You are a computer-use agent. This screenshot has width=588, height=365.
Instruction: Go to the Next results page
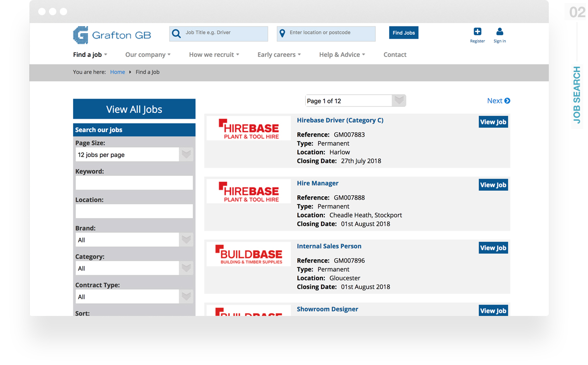(x=498, y=101)
